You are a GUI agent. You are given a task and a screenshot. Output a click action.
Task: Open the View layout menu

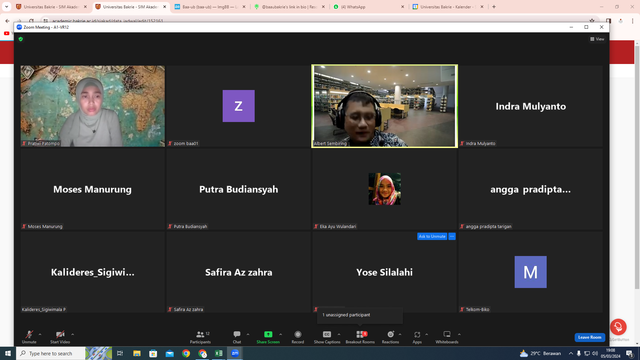pyautogui.click(x=597, y=39)
